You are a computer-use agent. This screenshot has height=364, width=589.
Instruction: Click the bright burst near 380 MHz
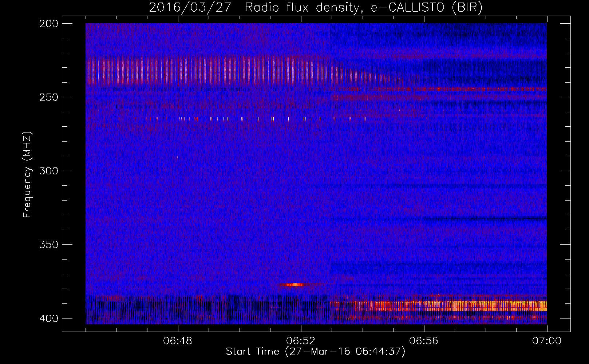pos(295,285)
